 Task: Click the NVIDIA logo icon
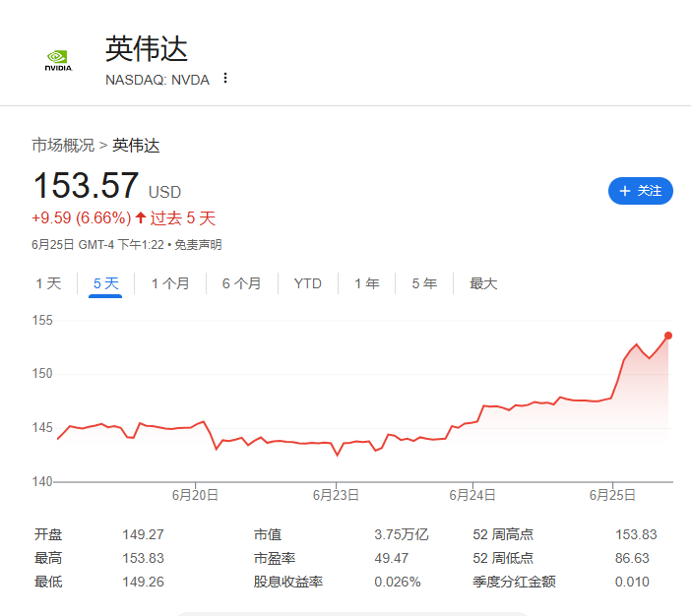58,61
